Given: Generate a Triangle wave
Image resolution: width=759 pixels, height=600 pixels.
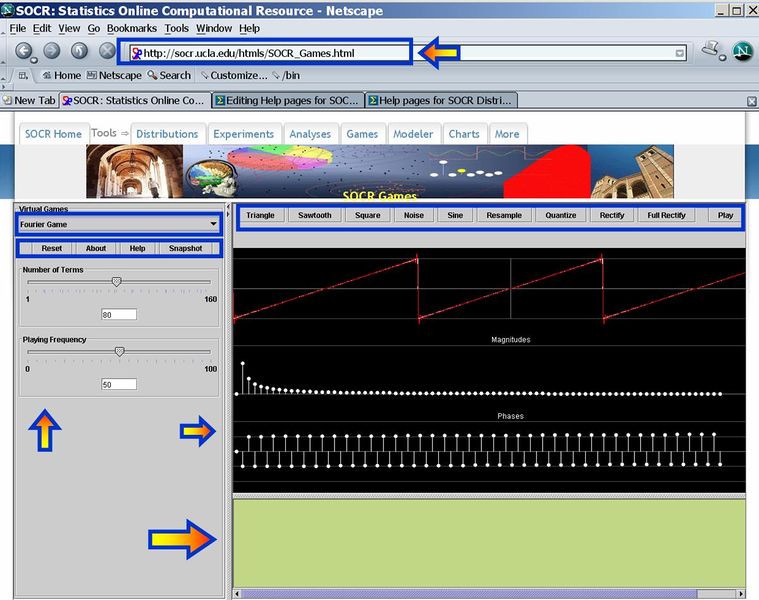Looking at the screenshot, I should pyautogui.click(x=260, y=215).
